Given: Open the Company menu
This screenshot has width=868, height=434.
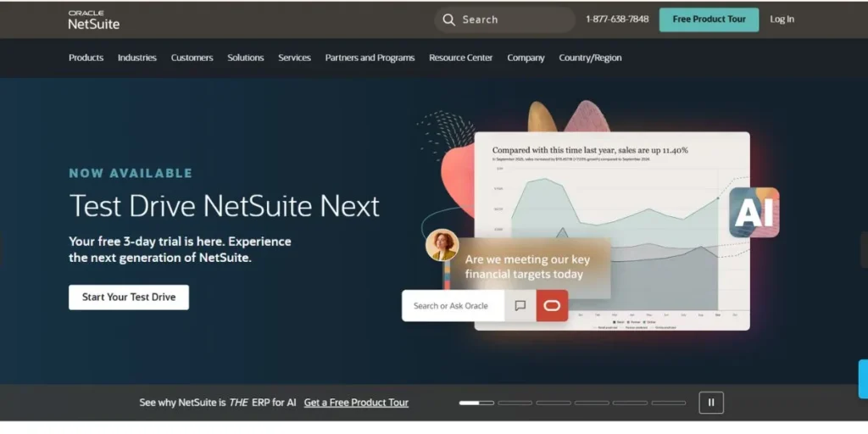Looking at the screenshot, I should point(526,58).
